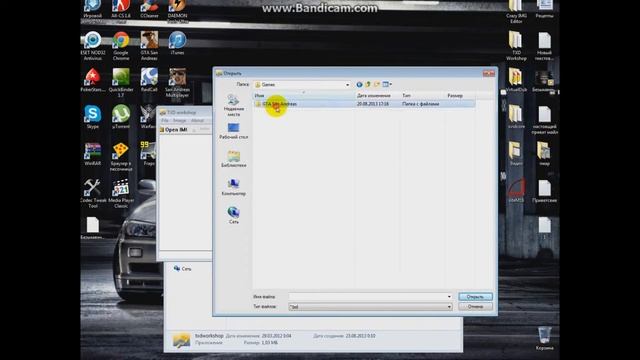The image size is (640, 360).
Task: Launch the iTunes desktop shortcut
Action: (x=177, y=43)
